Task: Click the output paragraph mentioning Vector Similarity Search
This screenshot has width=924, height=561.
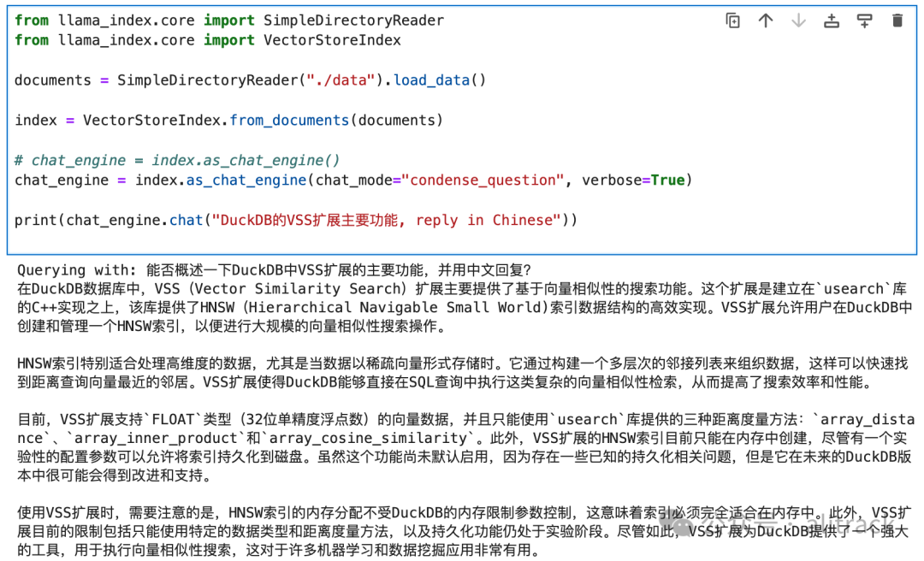Action: click(465, 308)
